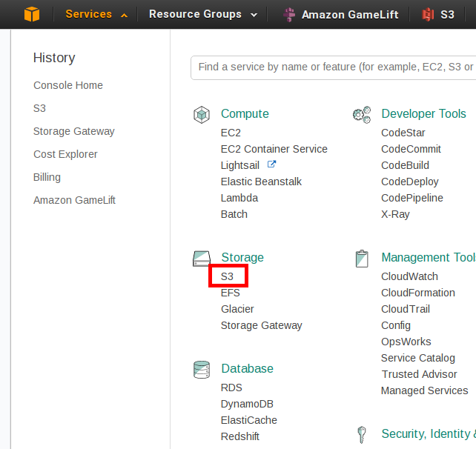Viewport: 476px width, 449px height.
Task: Click the Security key icon
Action: click(x=362, y=434)
